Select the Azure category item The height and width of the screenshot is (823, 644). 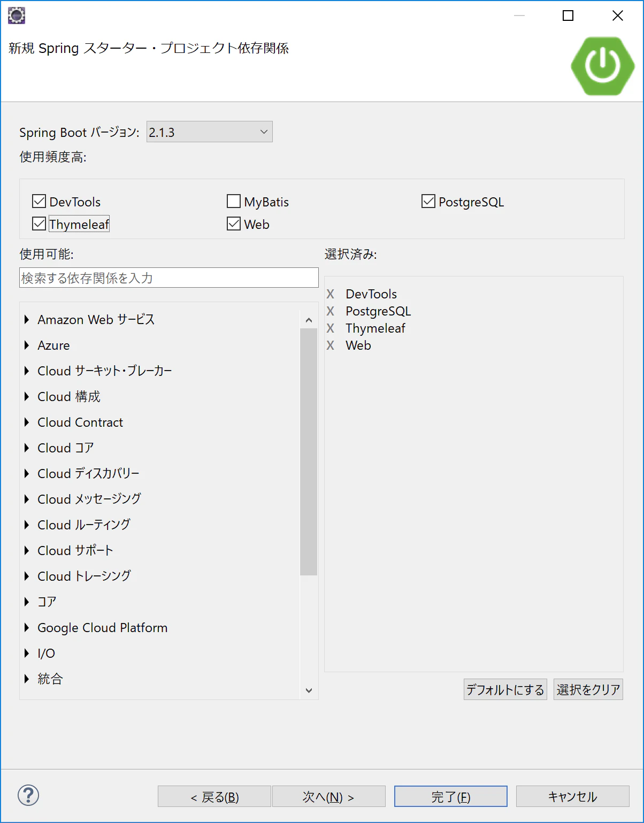53,345
